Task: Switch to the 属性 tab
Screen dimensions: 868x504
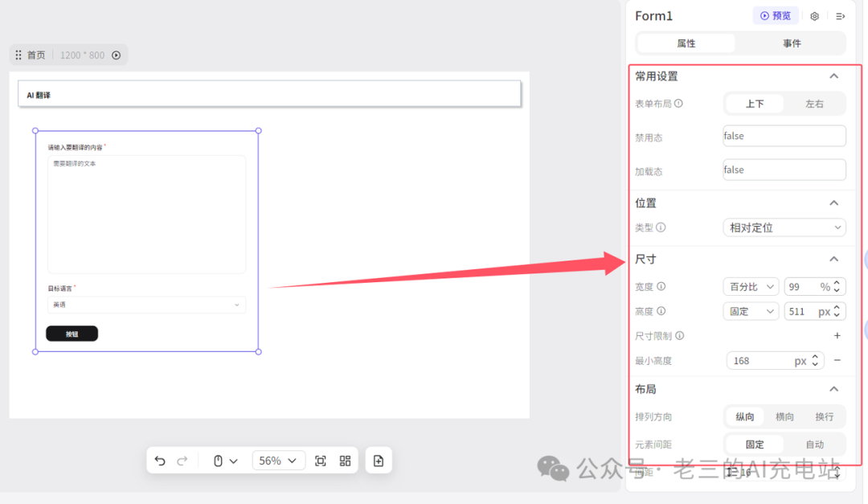Action: click(686, 43)
